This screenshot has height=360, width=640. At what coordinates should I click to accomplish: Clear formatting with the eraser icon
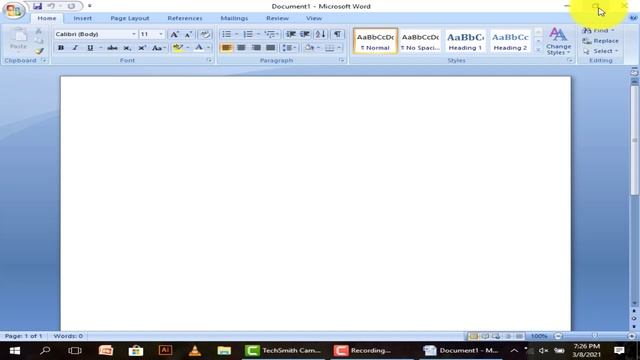pos(205,35)
